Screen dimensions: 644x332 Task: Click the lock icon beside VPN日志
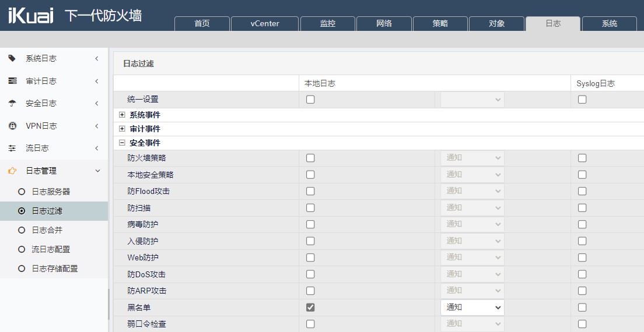click(x=12, y=126)
